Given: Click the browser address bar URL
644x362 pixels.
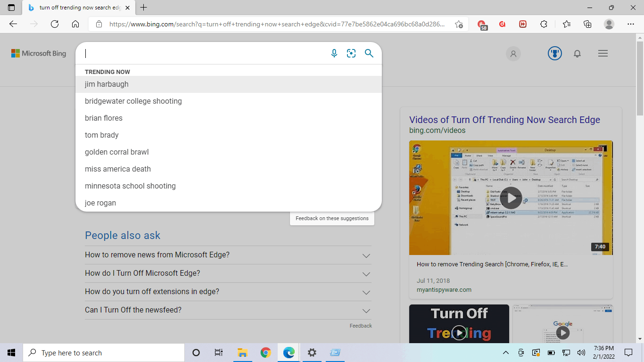Looking at the screenshot, I should 277,24.
